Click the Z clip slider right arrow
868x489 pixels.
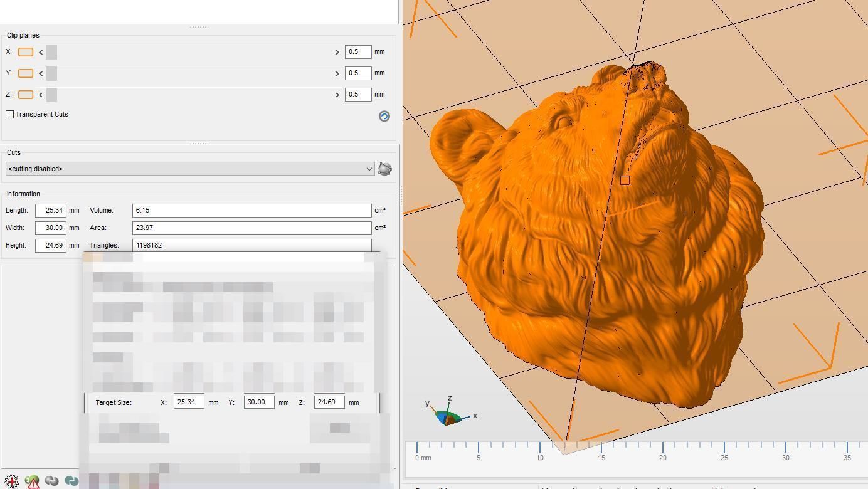(337, 95)
